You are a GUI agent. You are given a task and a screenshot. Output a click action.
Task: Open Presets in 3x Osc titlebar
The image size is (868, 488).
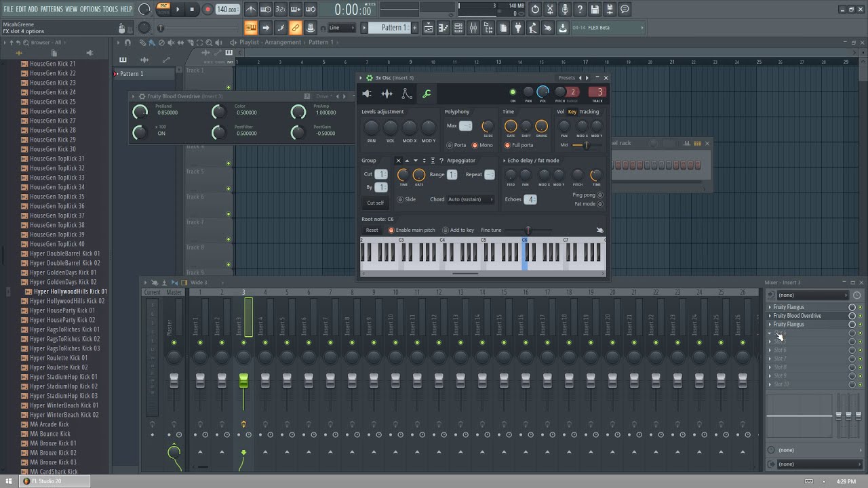point(566,78)
